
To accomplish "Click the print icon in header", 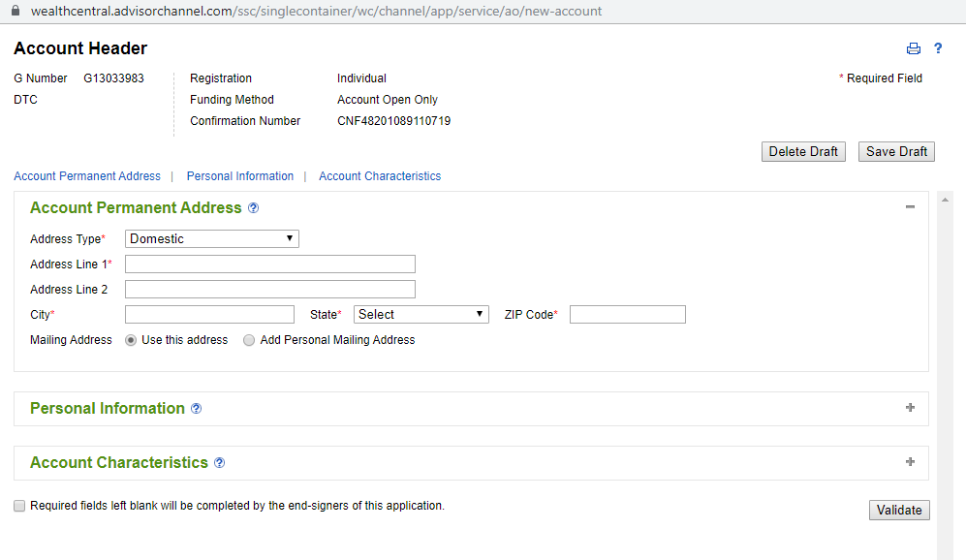I will click(913, 49).
